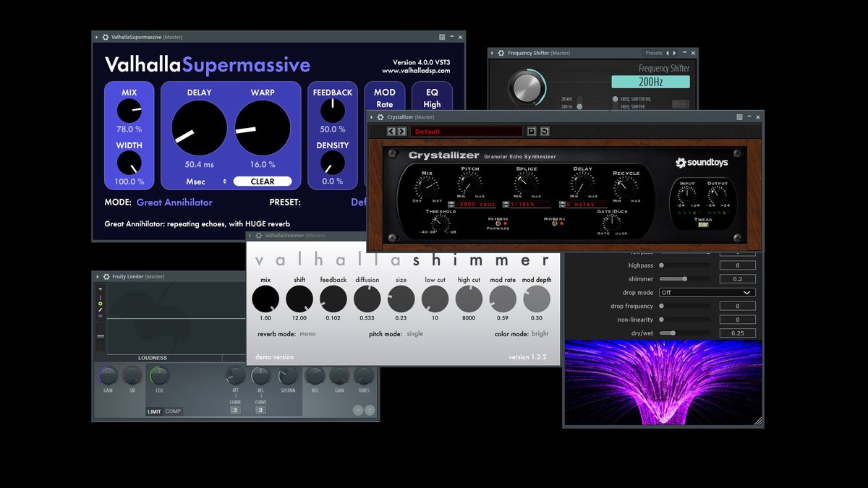Adjust the shimmer slider

[684, 279]
